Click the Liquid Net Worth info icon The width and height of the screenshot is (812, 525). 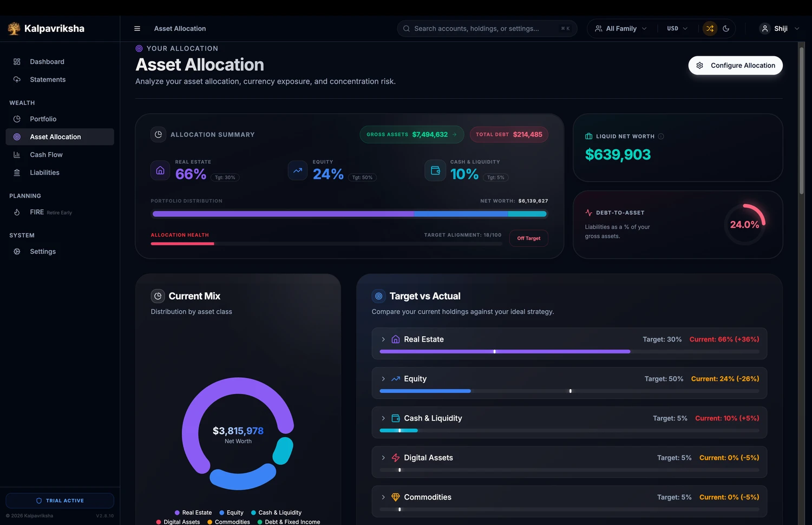point(661,136)
